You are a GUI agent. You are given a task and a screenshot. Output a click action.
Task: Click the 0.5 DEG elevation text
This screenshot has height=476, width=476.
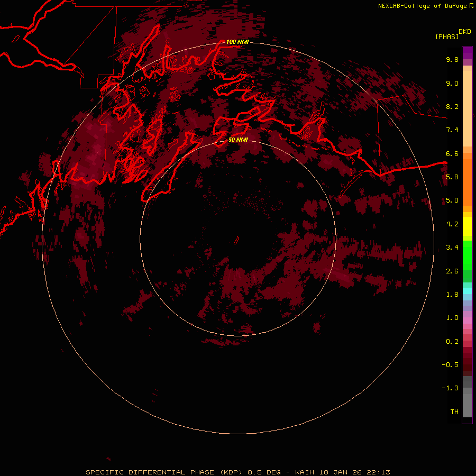coord(264,472)
